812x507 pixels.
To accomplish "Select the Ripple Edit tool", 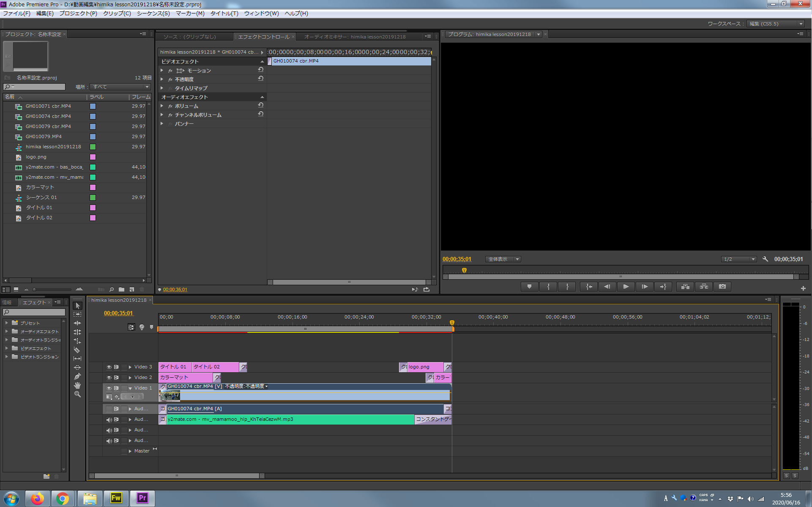I will click(x=77, y=323).
